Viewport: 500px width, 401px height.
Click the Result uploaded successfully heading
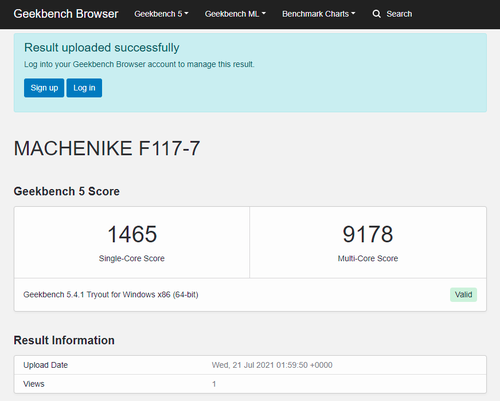pos(102,48)
